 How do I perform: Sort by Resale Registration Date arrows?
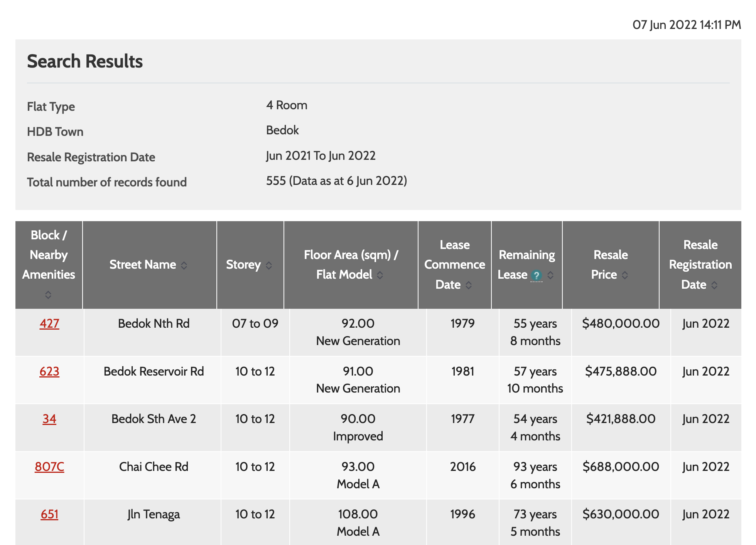714,285
